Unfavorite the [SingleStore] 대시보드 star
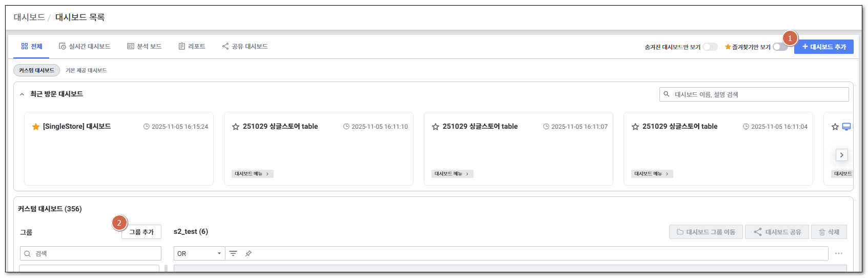 36,127
